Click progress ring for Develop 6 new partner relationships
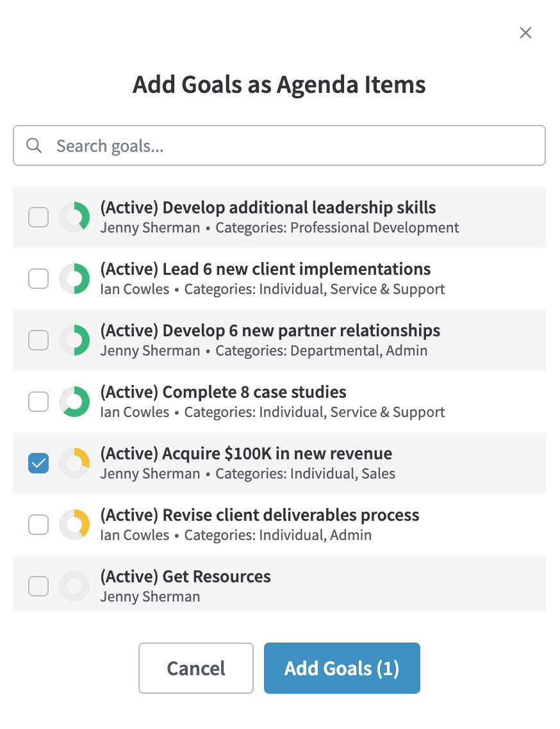 (x=74, y=341)
